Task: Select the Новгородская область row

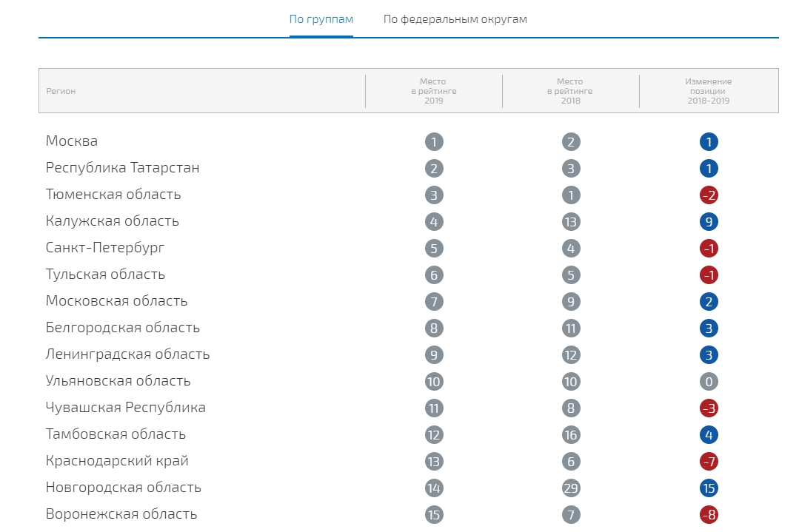Action: click(x=409, y=488)
